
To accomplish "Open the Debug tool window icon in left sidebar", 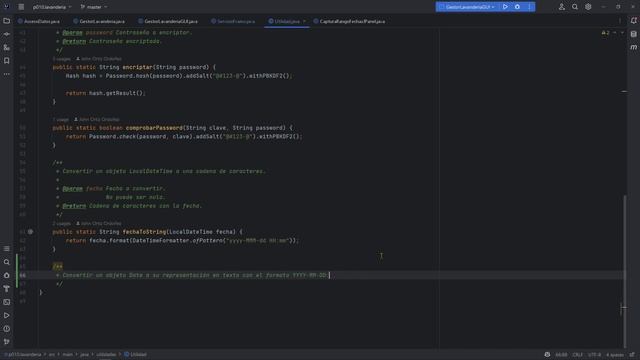I will click(x=7, y=276).
